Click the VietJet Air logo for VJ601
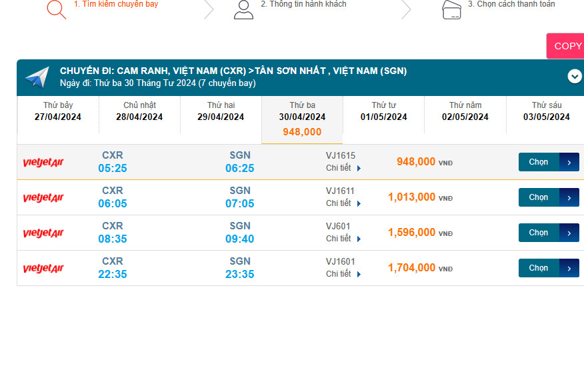 43,233
